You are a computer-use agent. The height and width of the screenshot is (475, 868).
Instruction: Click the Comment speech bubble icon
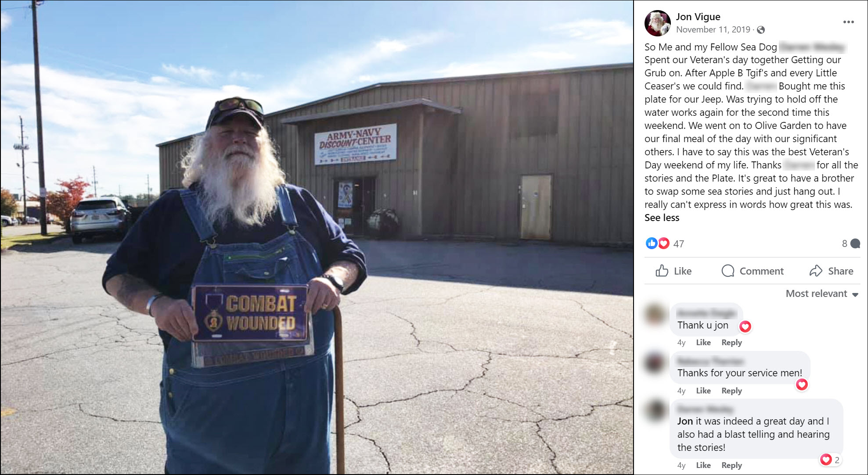728,271
